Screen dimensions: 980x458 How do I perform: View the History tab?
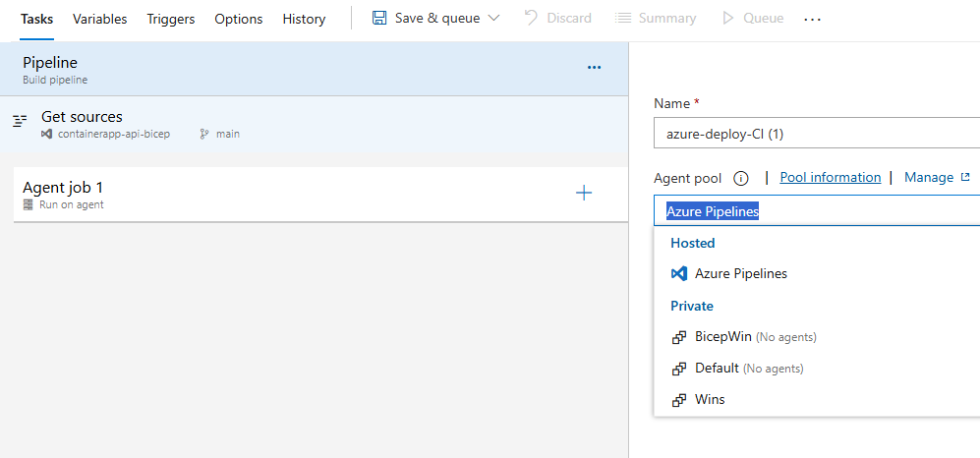point(304,19)
